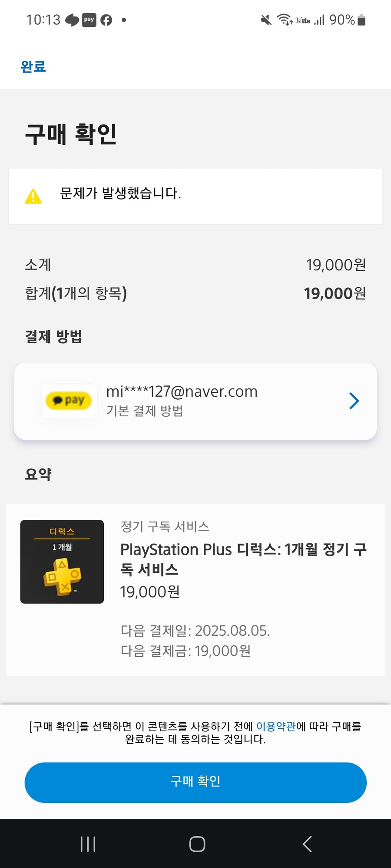Tap the 문제가 발생했습니다 error message

(120, 193)
